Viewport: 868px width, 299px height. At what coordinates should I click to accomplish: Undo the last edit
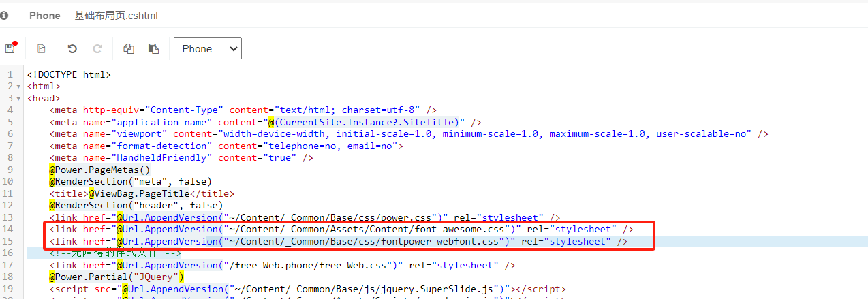pos(72,49)
